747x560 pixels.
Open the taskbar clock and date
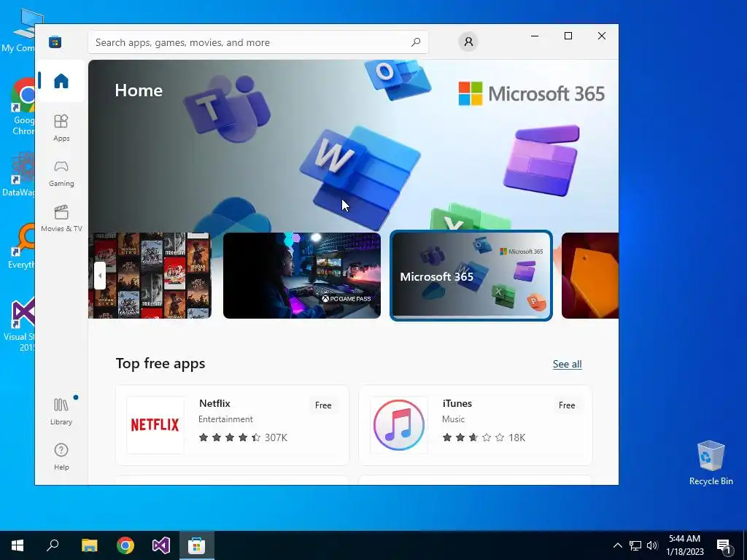coord(684,545)
